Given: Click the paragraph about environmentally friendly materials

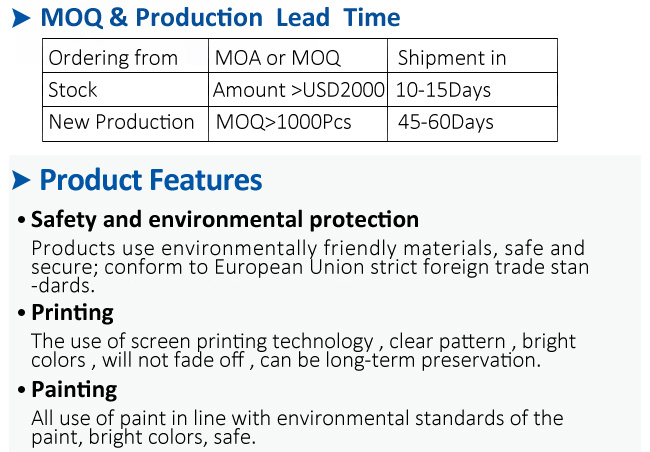Looking at the screenshot, I should click(x=310, y=267).
